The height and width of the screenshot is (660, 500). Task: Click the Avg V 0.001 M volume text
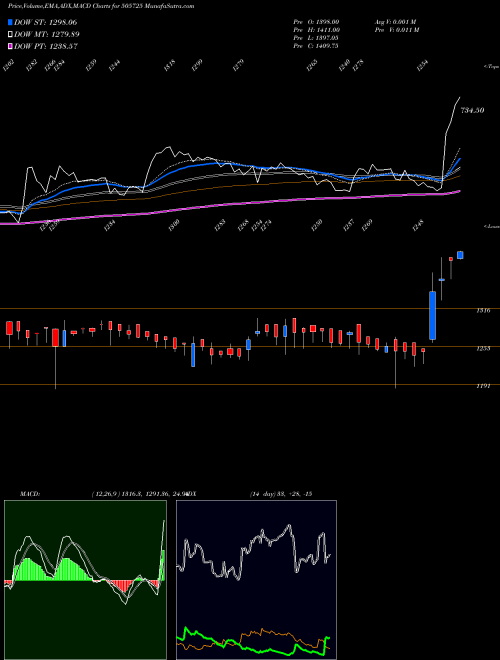point(395,22)
